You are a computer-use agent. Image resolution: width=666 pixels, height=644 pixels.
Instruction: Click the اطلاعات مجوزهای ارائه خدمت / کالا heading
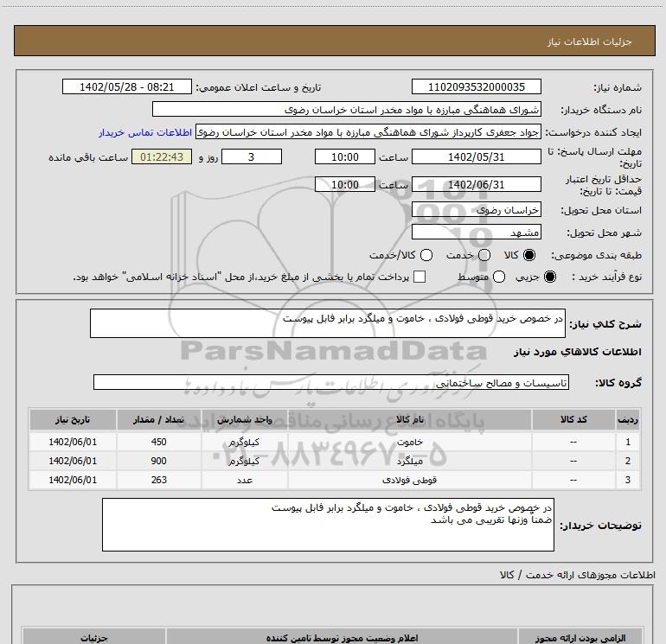tap(577, 575)
